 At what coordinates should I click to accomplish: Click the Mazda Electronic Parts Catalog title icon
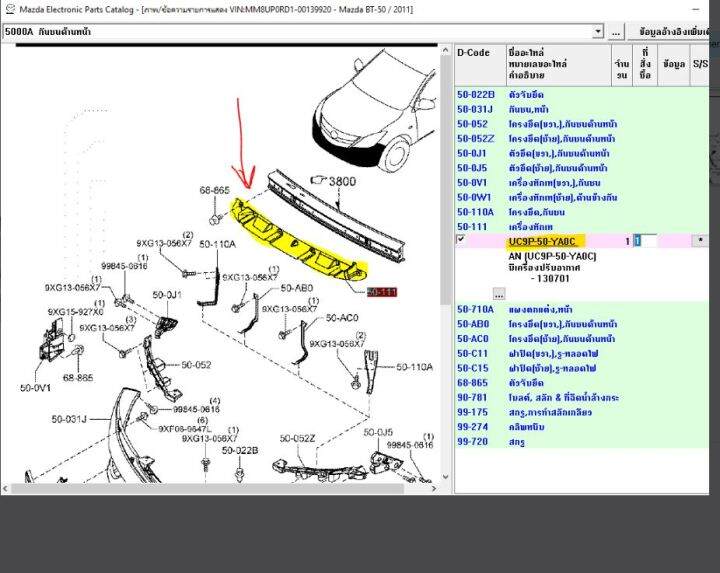pos(8,8)
